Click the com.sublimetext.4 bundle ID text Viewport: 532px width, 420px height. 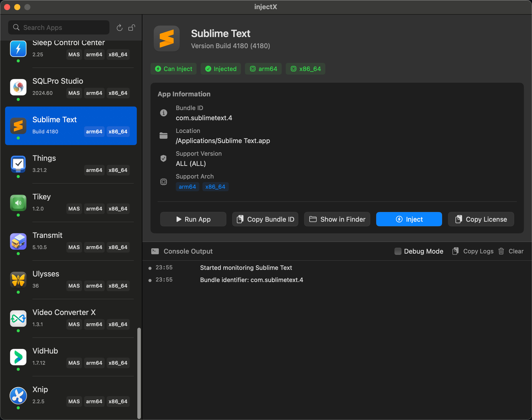[204, 118]
